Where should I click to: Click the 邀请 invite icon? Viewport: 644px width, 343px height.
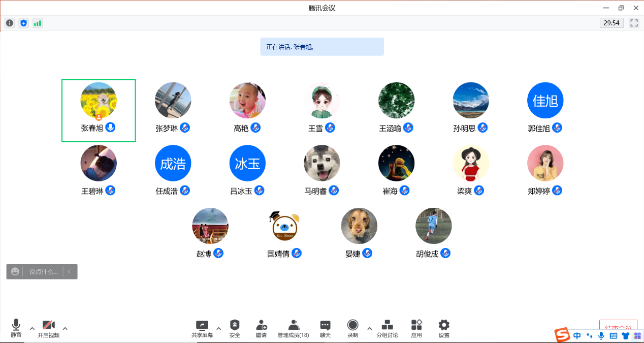(262, 328)
